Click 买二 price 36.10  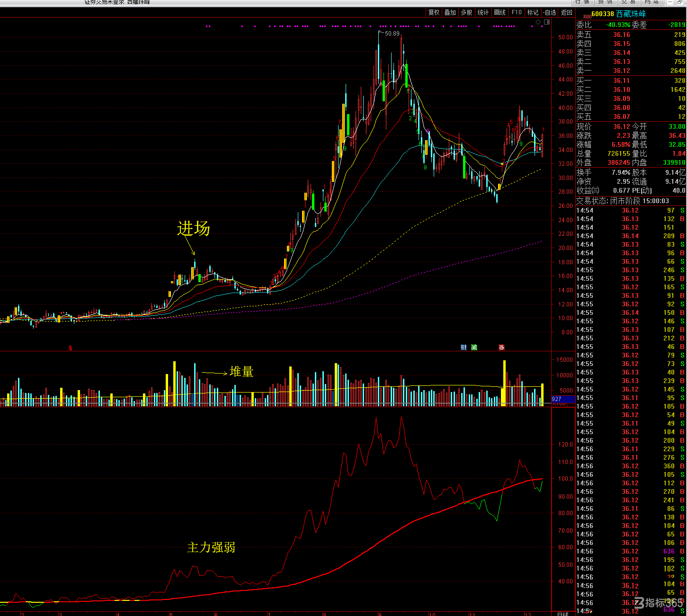(x=622, y=89)
